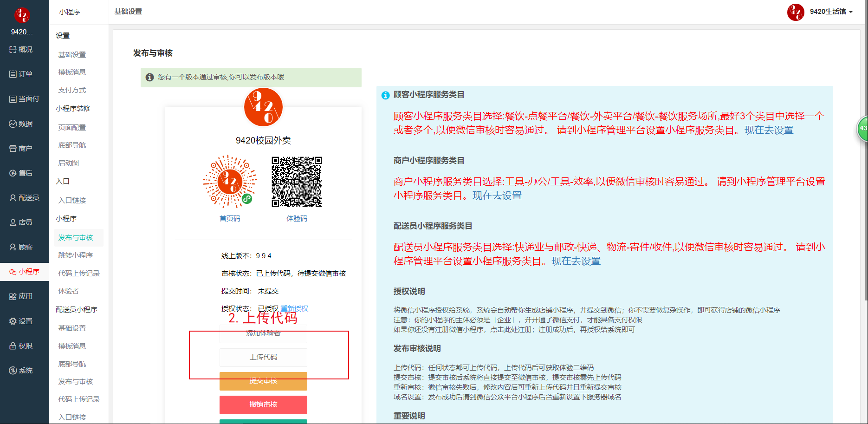Click the info icon beside 顾客小程序服务类目
The height and width of the screenshot is (424, 868).
point(385,95)
